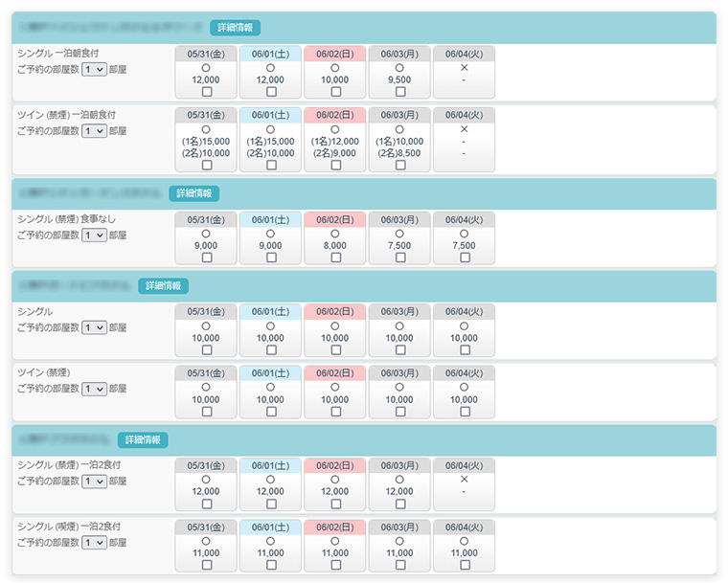
Task: Select 06/03 checkbox for シングル (禁煙) 一泊2食付
Action: (x=400, y=504)
